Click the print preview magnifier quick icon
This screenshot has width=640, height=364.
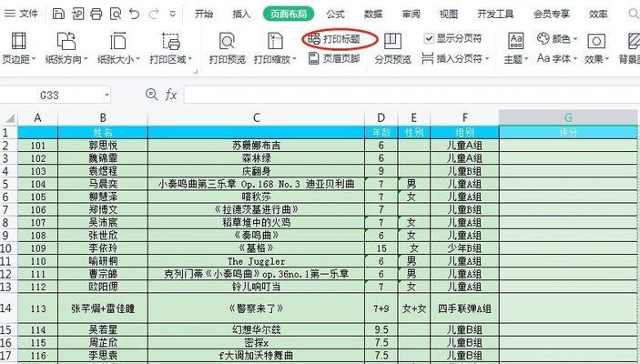pyautogui.click(x=116, y=14)
